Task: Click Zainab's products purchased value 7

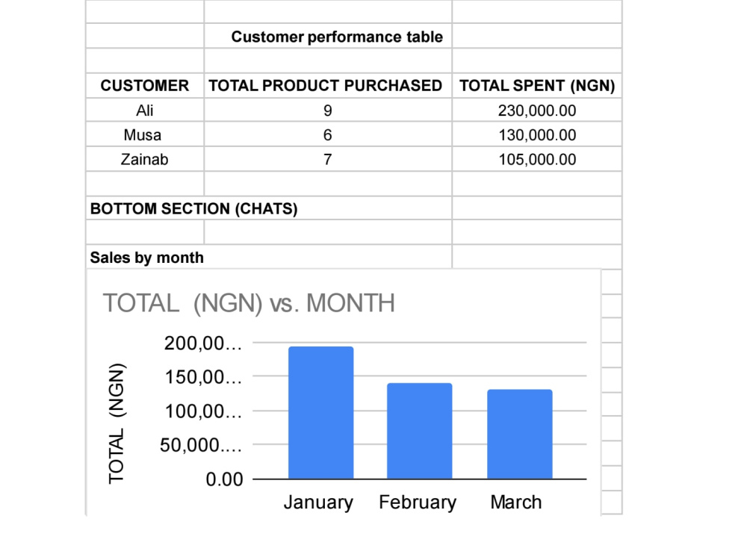Action: (328, 159)
